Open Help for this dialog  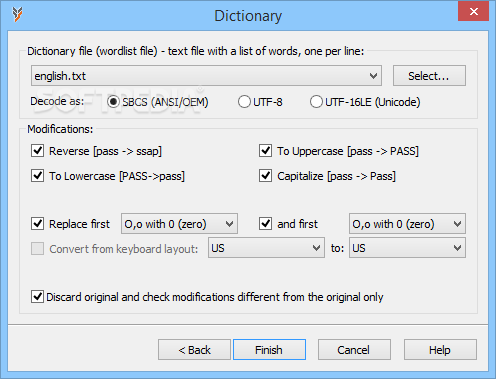440,350
